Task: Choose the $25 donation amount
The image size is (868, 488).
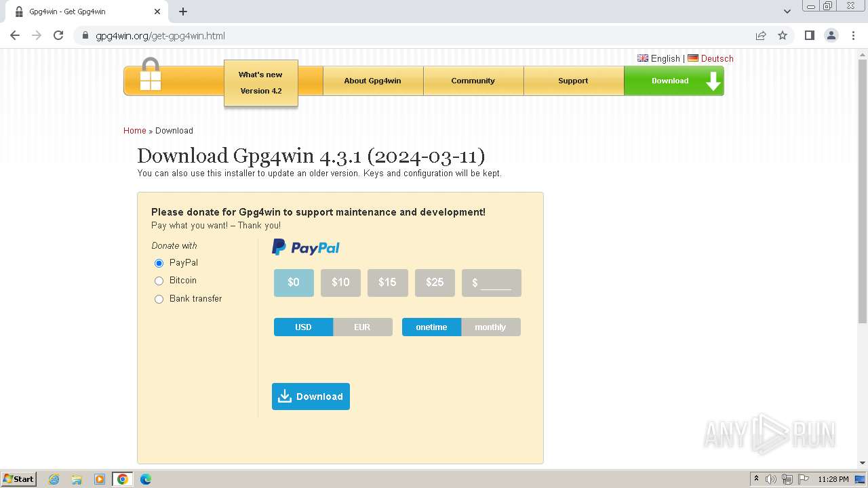Action: click(x=435, y=283)
